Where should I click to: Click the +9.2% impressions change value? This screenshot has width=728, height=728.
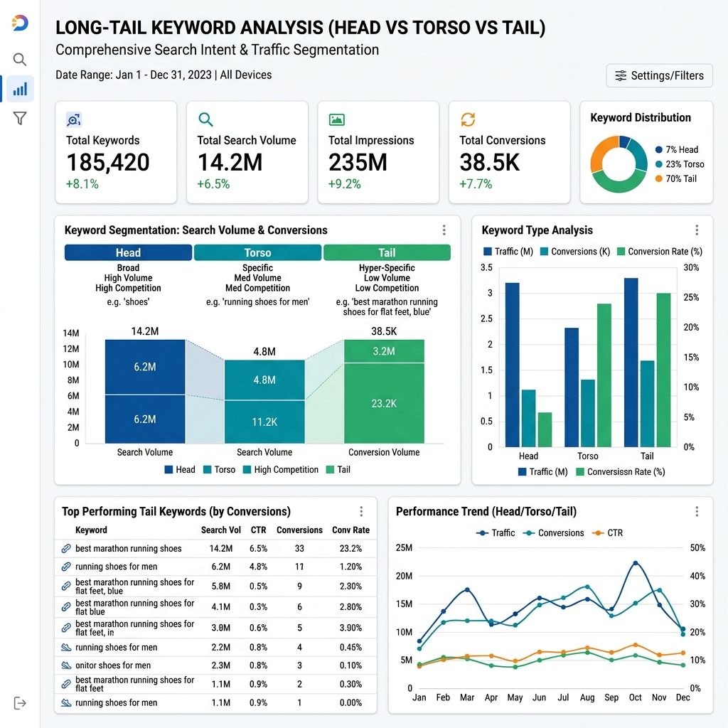click(x=345, y=184)
